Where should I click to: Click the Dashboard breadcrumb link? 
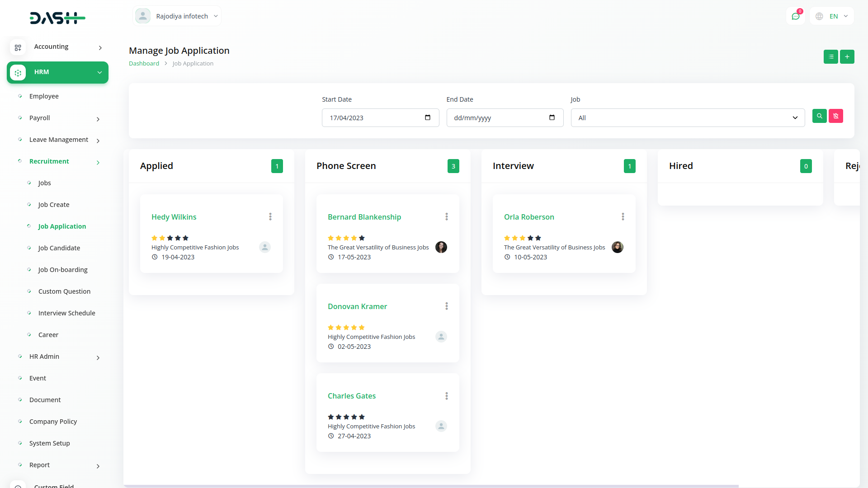tap(144, 64)
